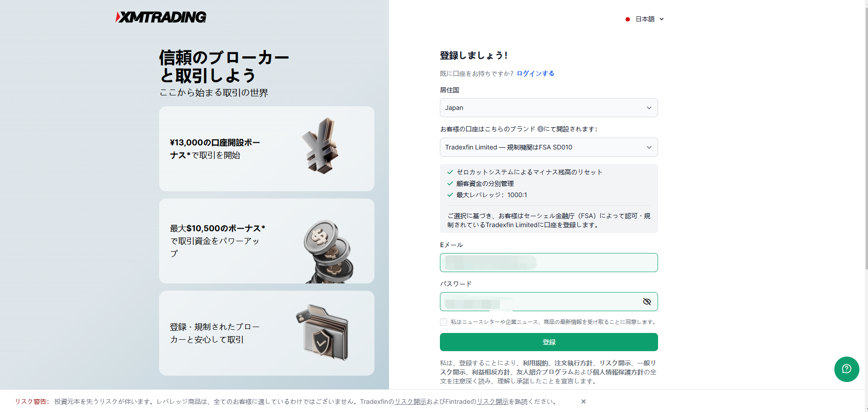
Task: Click the yen symbol bonus image
Action: tap(321, 146)
